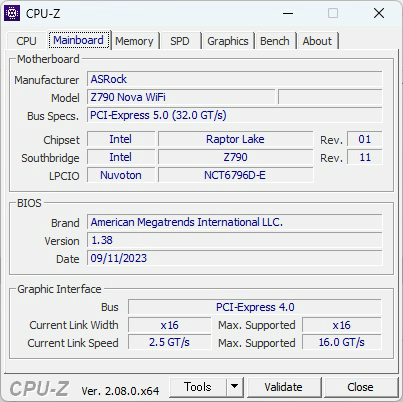Minimize the CPU-Z window

288,13
